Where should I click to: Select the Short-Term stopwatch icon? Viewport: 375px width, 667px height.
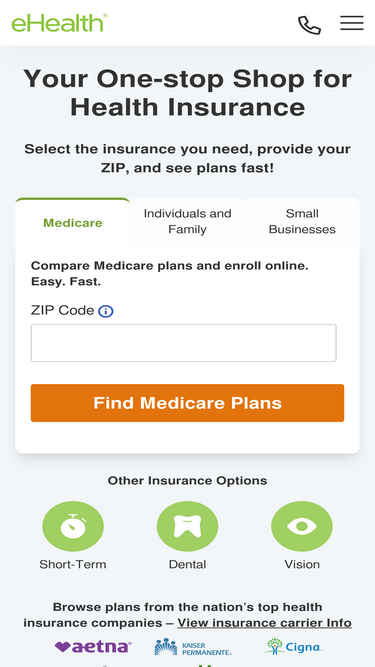point(73,526)
